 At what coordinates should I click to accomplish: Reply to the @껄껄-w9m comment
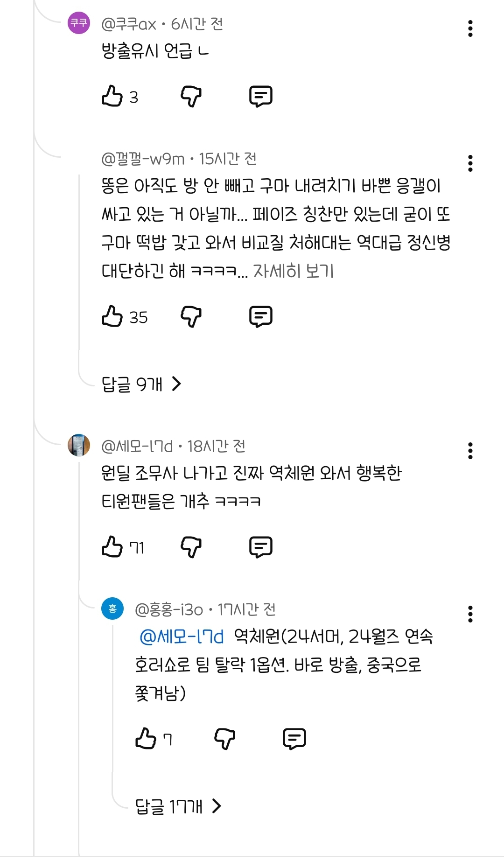(x=260, y=316)
